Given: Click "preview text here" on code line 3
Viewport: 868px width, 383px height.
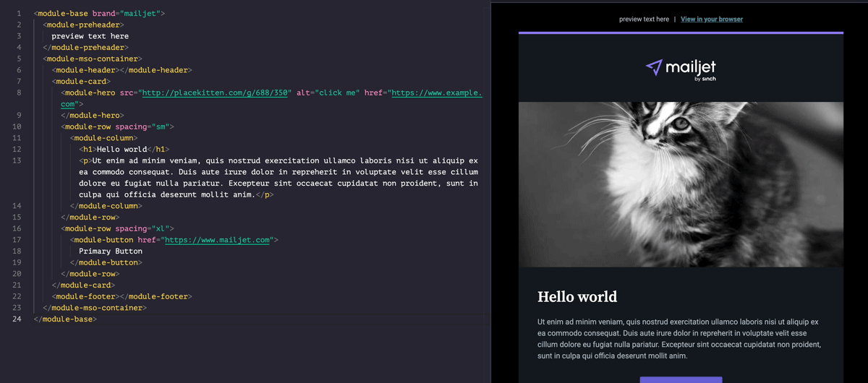Looking at the screenshot, I should pyautogui.click(x=90, y=36).
